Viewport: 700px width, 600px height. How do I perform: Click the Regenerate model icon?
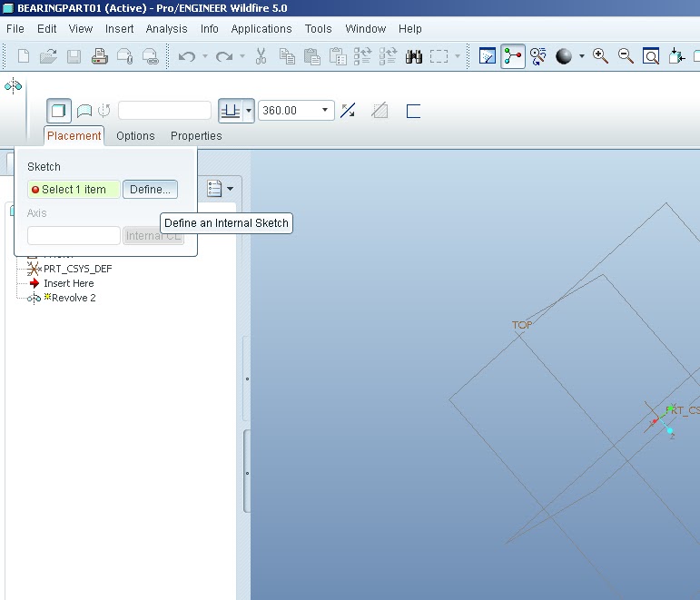[x=362, y=56]
